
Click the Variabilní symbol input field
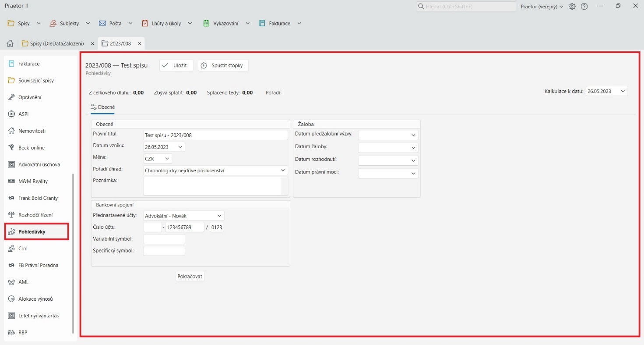(164, 239)
